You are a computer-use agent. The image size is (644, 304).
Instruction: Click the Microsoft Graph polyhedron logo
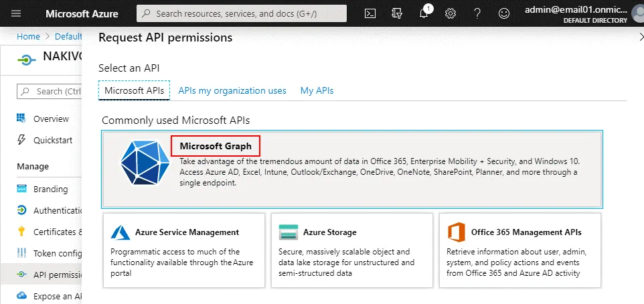[145, 162]
